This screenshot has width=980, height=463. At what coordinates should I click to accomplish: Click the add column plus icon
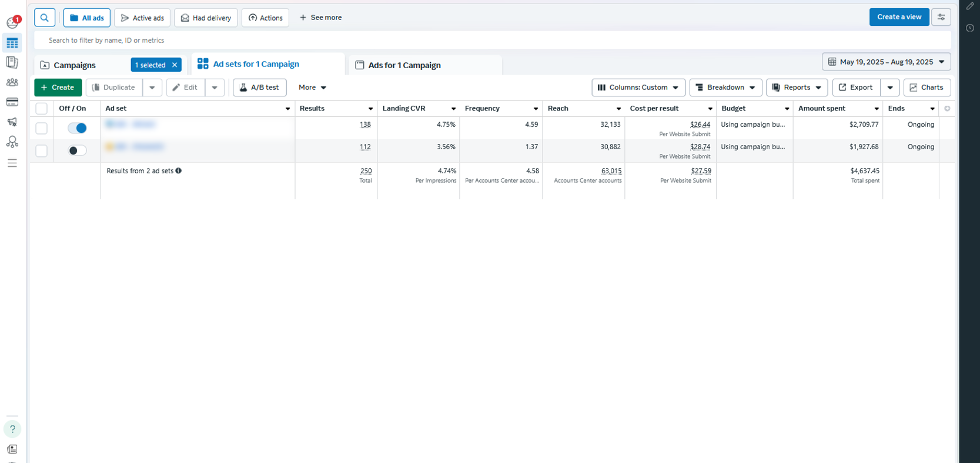pos(946,109)
